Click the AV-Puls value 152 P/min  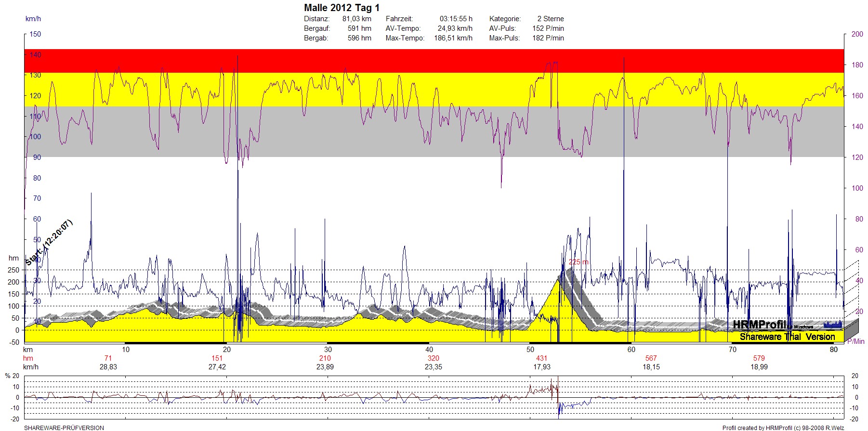548,28
